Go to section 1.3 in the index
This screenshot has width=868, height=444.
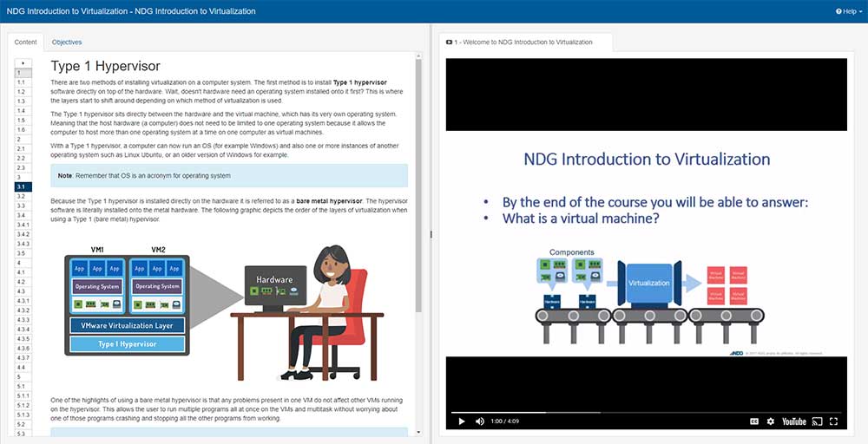click(23, 101)
